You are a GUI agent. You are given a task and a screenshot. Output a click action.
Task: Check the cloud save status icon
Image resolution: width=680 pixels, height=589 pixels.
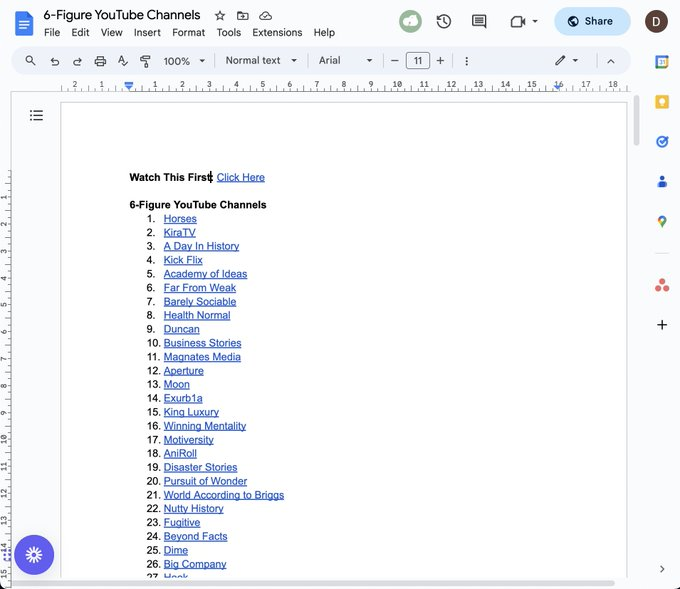pyautogui.click(x=265, y=16)
